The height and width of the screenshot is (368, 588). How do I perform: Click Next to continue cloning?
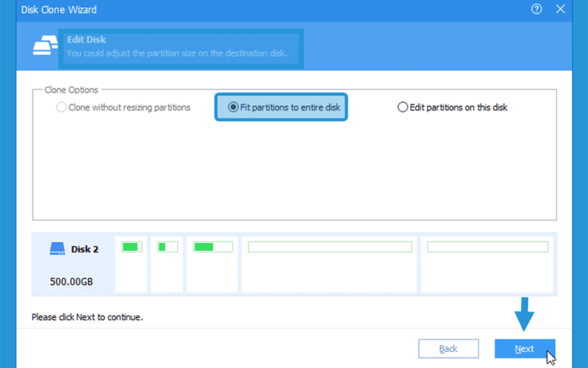coord(525,349)
